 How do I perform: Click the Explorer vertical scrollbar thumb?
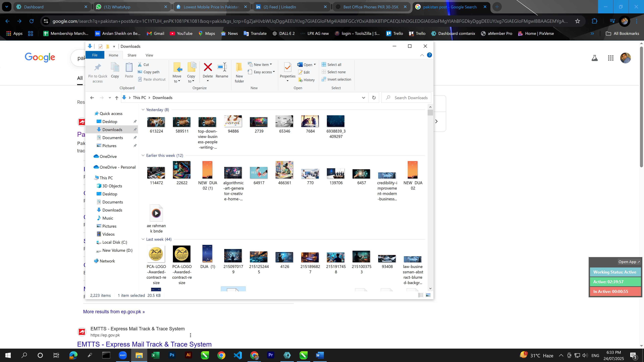tap(430, 113)
